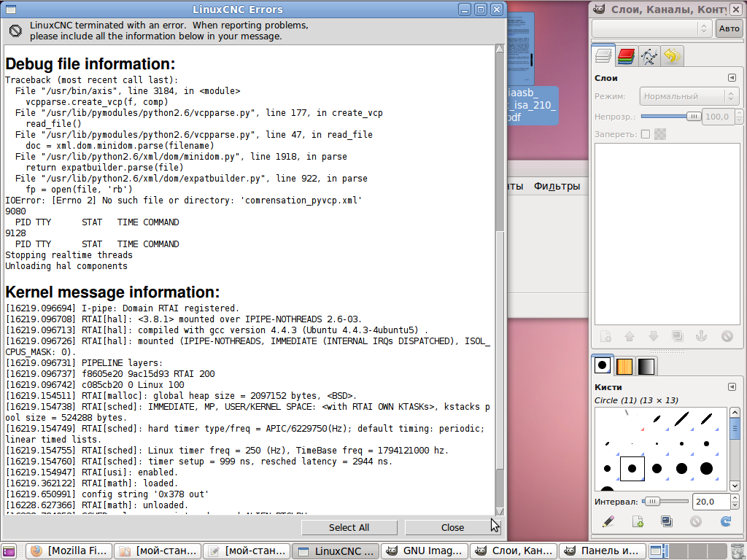The image size is (747, 560).
Task: Select the long diagonal stroke brush in top row
Action: tap(682, 419)
